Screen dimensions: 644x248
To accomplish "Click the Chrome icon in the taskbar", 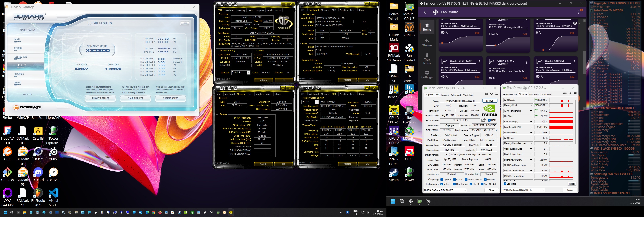I will click(x=154, y=213).
